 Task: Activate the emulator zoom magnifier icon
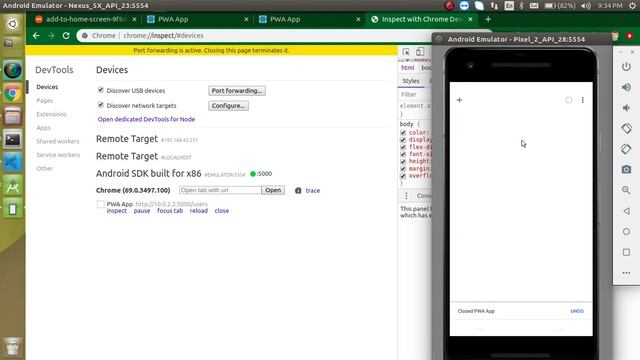click(626, 190)
